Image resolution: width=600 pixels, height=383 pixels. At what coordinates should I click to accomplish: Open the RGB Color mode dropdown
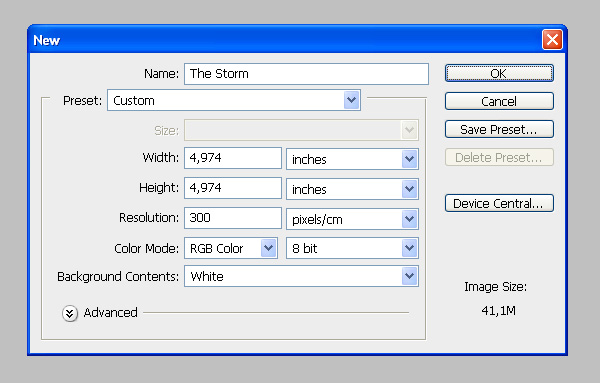point(231,248)
